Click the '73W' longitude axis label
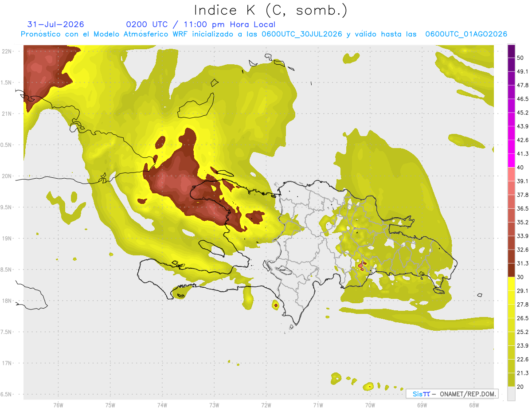Image resolution: width=532 pixels, height=411 pixels. (214, 405)
